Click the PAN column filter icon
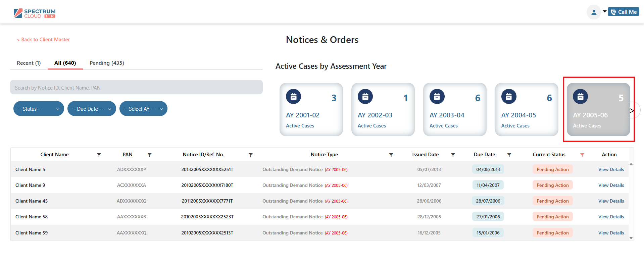Image resolution: width=644 pixels, height=268 pixels. 149,155
